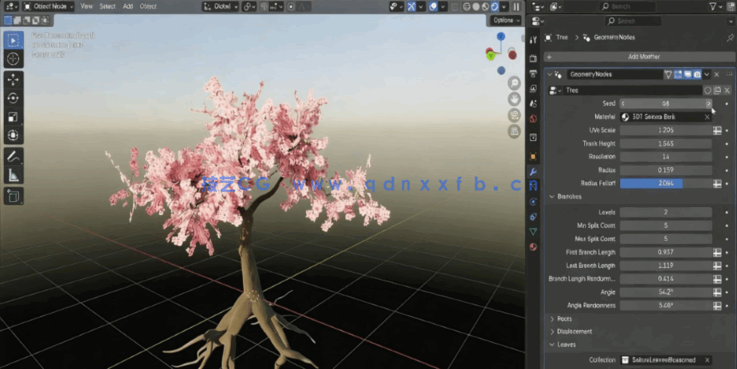Collapse the GeometryNodes modifier panel
Screen dimensions: 737x369
(x=549, y=74)
